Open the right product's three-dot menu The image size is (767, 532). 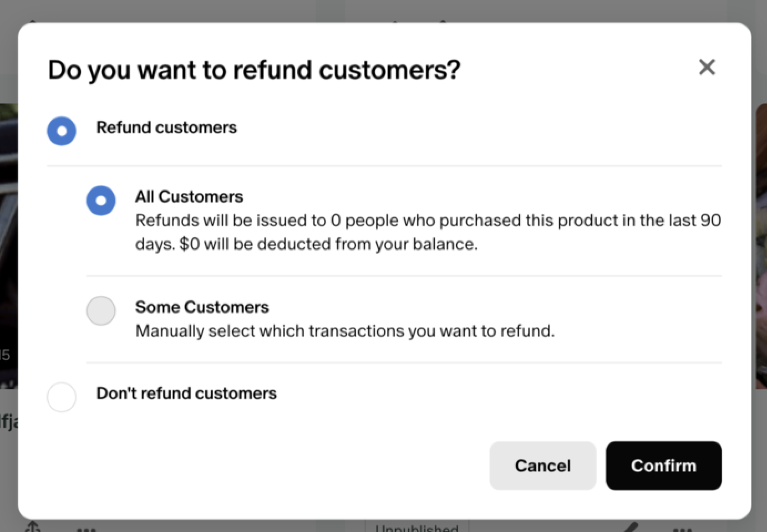(682, 529)
